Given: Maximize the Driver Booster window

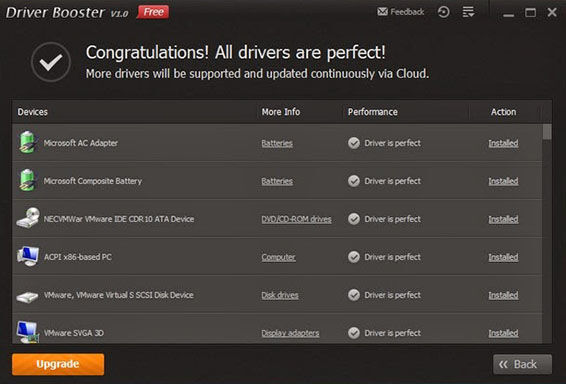Looking at the screenshot, I should (x=530, y=13).
